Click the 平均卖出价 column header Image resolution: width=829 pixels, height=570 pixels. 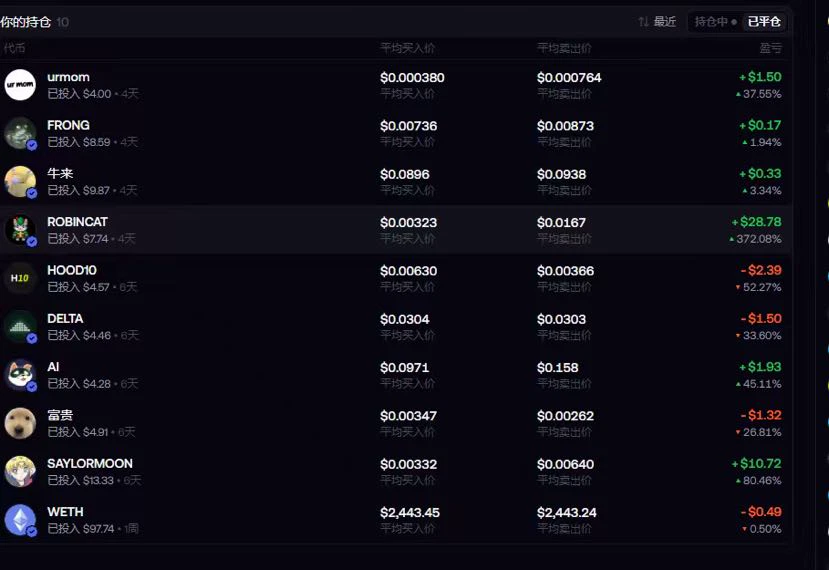564,48
